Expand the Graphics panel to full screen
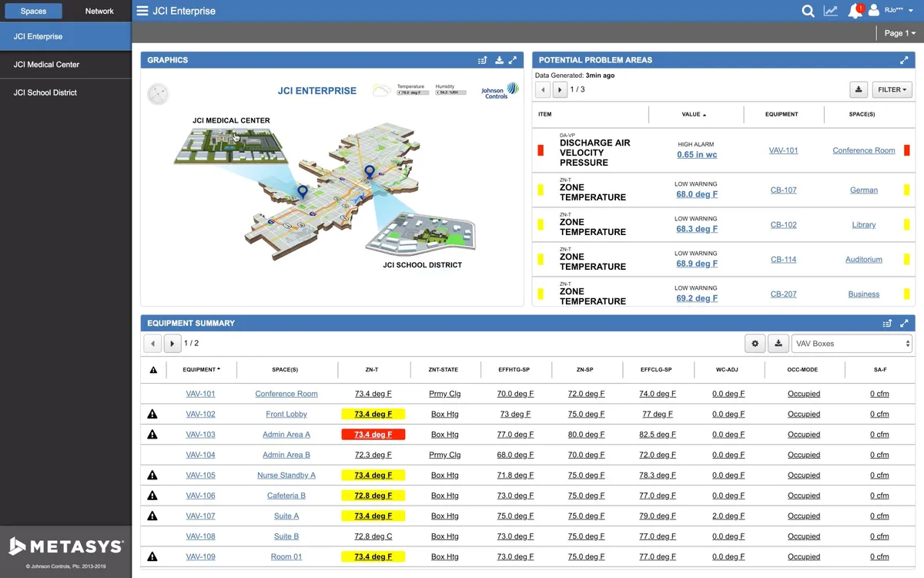Screen dimensions: 924x578 coord(513,60)
